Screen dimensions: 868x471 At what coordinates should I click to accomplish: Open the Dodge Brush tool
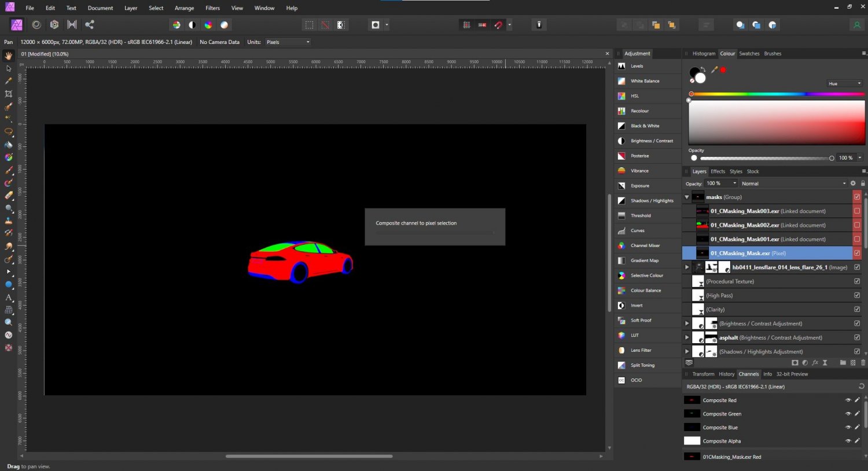[x=9, y=245]
